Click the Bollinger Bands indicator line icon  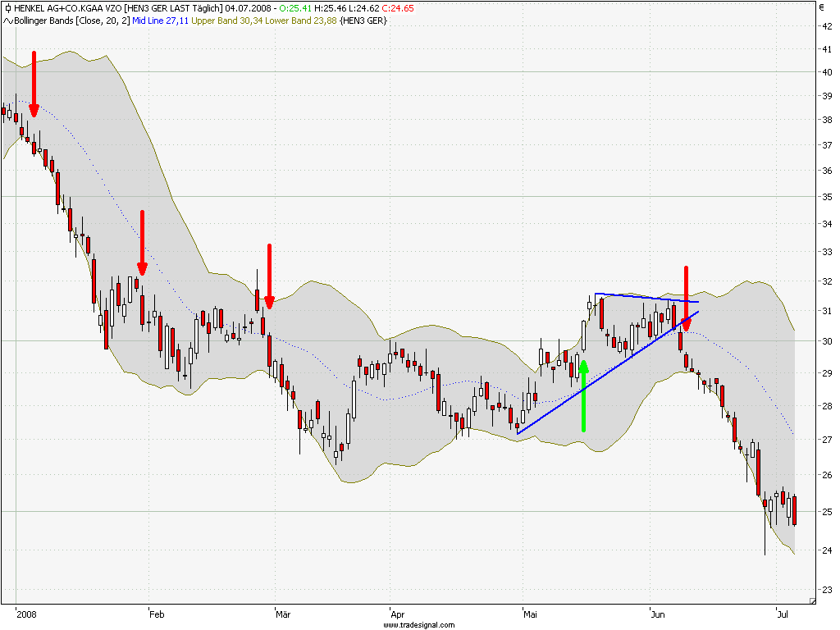tap(8, 21)
